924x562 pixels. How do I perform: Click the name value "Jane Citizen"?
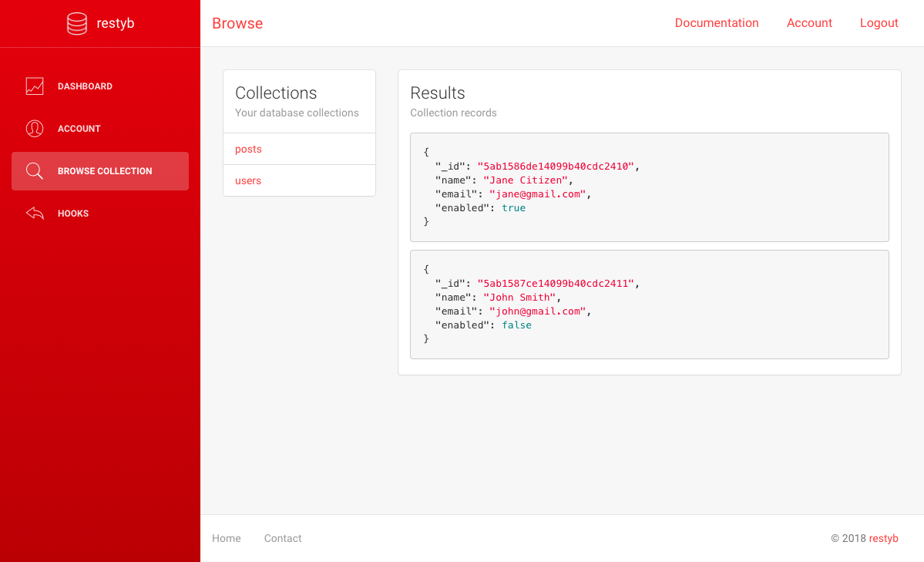tap(526, 180)
